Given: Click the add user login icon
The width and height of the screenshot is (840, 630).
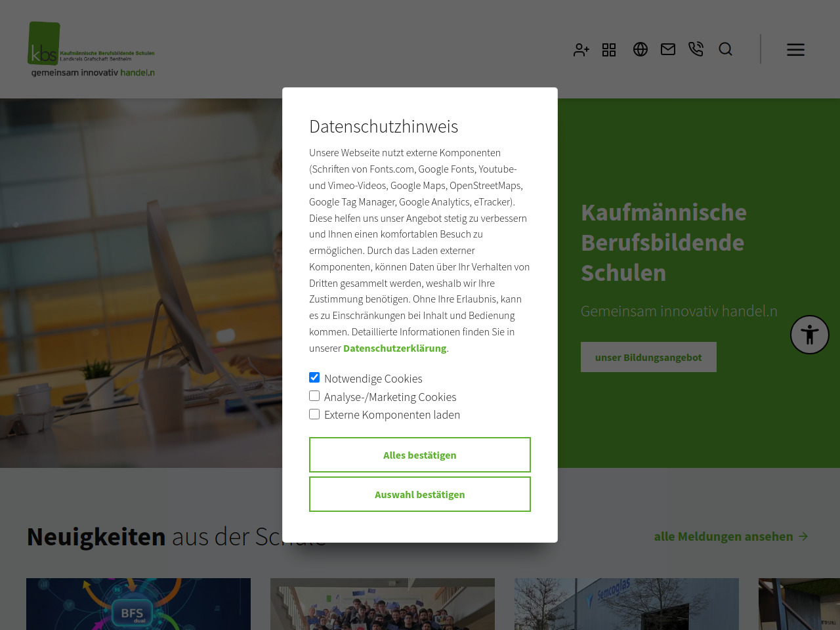Looking at the screenshot, I should pyautogui.click(x=581, y=50).
